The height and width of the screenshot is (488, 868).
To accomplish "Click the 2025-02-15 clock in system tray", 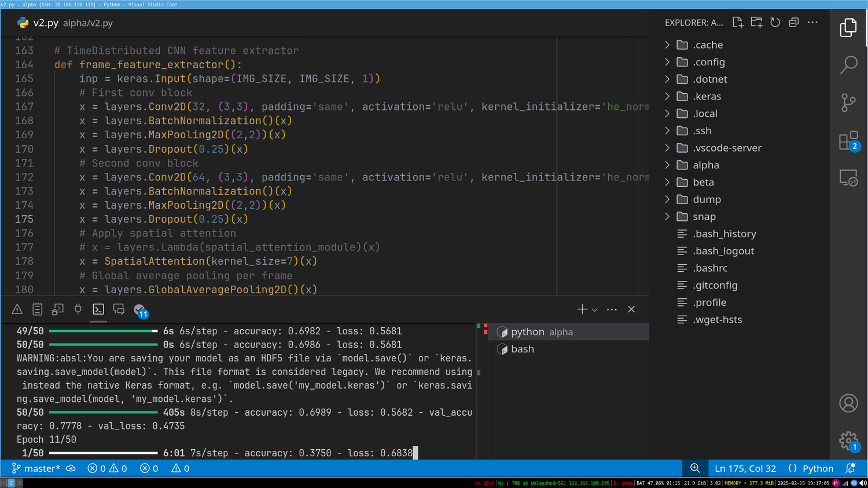I will 803,483.
